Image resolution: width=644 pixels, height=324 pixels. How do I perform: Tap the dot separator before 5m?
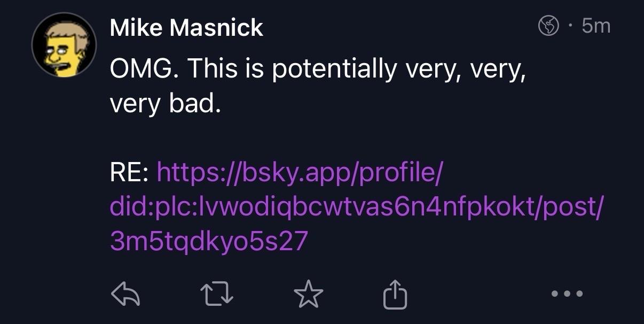[572, 25]
